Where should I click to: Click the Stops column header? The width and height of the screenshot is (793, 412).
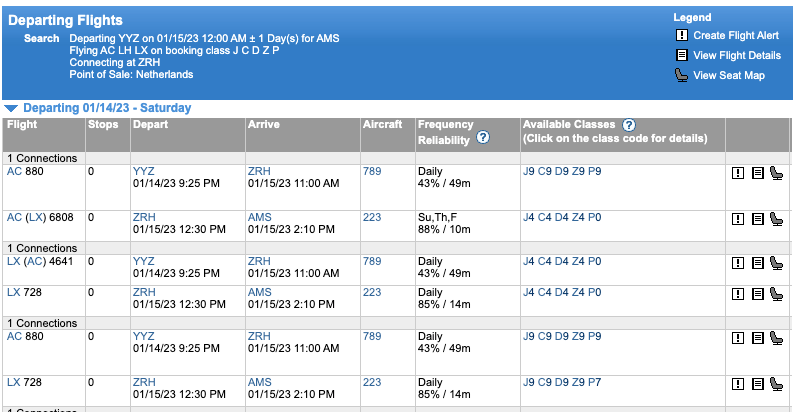pyautogui.click(x=103, y=124)
